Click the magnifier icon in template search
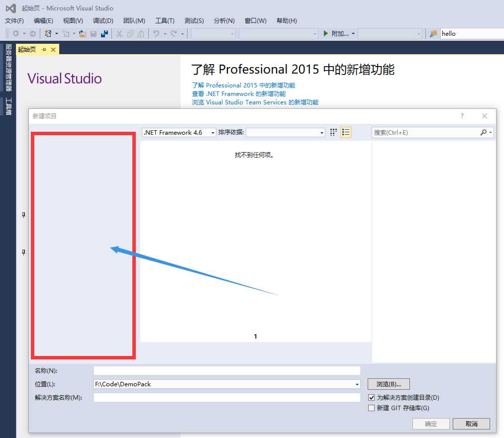The width and height of the screenshot is (504, 438). pyautogui.click(x=484, y=132)
